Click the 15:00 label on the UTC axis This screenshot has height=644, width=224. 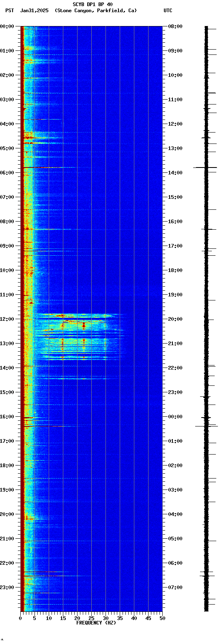pos(175,197)
